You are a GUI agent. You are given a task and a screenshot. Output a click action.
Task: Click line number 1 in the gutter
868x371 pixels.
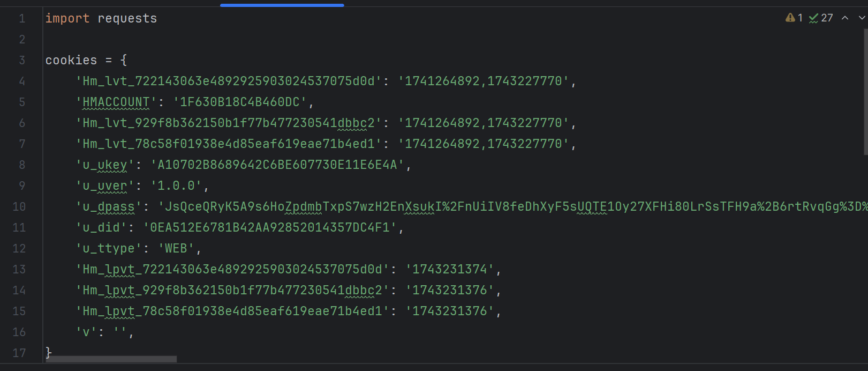[22, 18]
